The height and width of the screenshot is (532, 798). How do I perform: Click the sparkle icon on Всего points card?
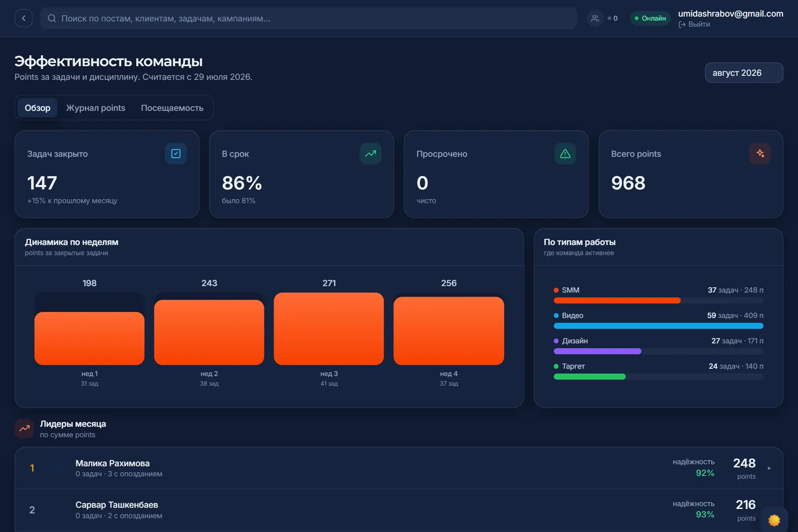760,154
